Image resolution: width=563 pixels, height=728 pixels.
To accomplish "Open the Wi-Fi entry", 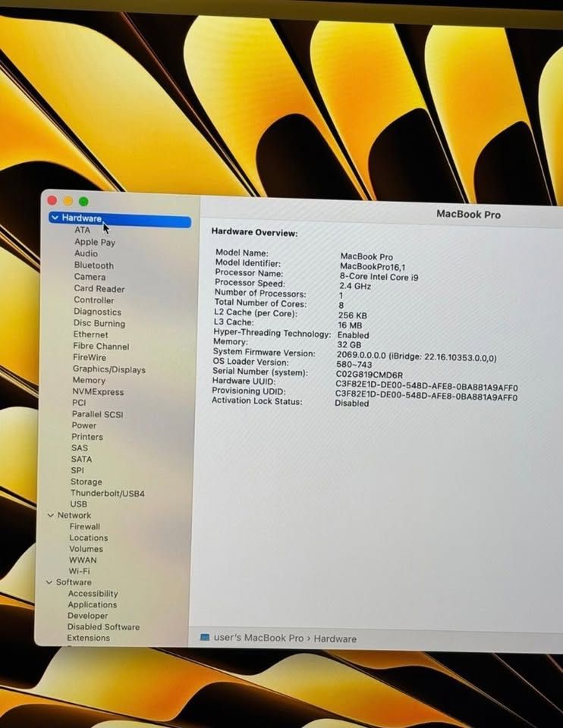I will point(79,571).
